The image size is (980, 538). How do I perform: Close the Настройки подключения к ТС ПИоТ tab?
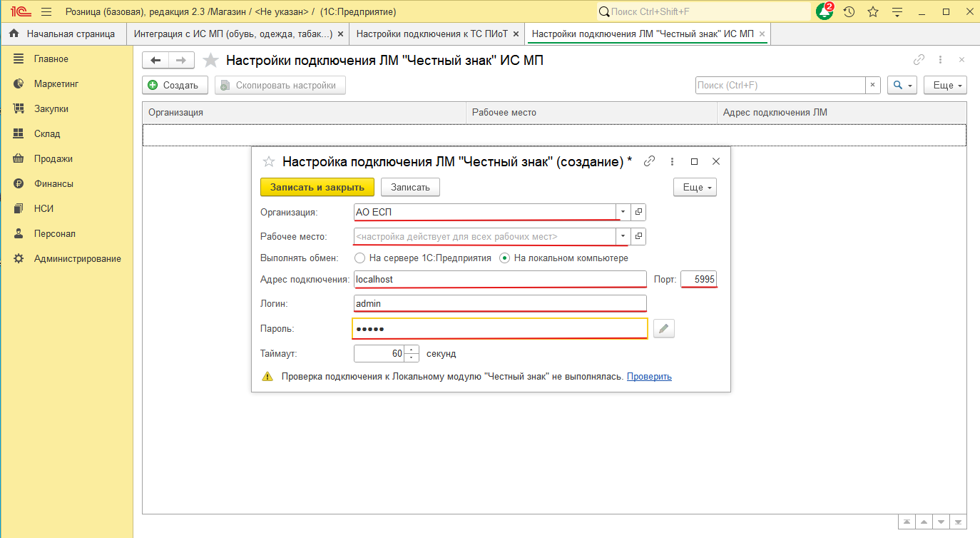515,34
